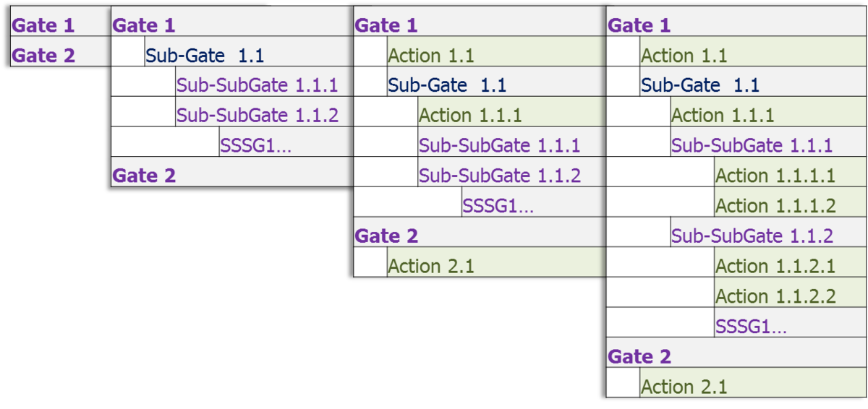Choose Action 1.1.1 in the third panel
This screenshot has height=409, width=868.
pyautogui.click(x=511, y=115)
